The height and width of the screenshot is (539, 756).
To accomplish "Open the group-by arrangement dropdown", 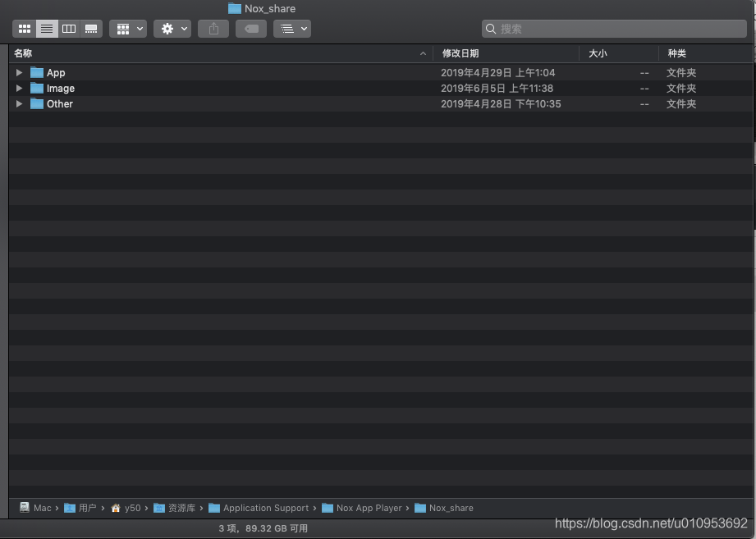I will 128,29.
